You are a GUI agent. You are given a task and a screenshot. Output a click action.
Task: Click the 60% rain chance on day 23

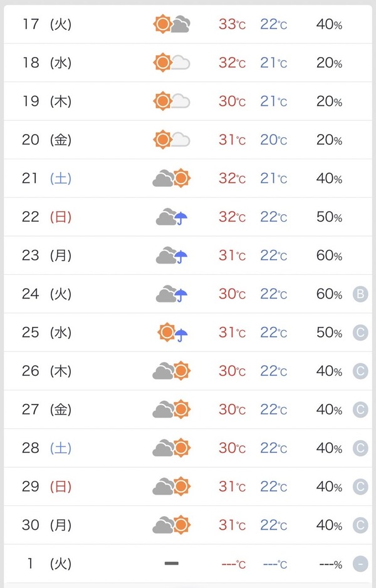(x=329, y=255)
